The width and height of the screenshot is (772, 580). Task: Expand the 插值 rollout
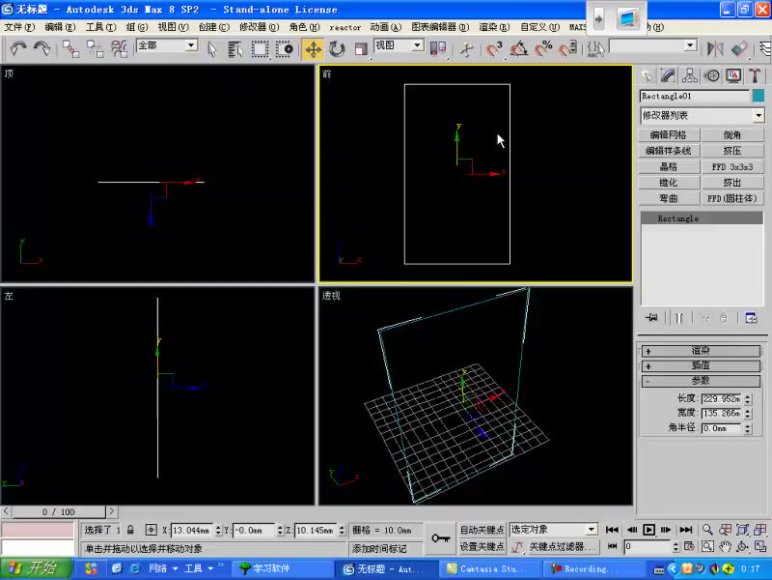(x=701, y=365)
